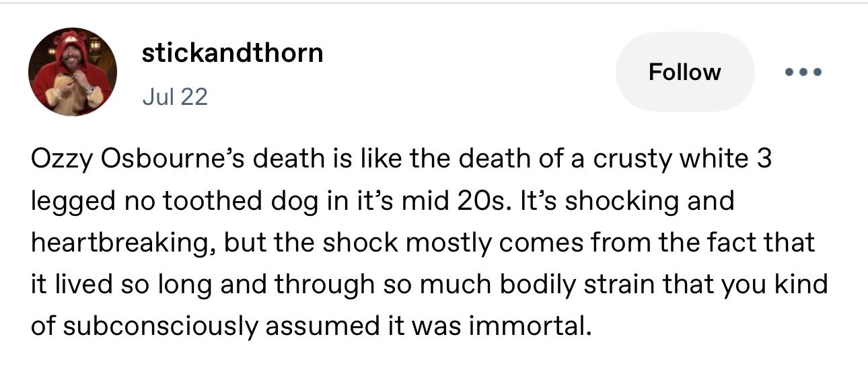The width and height of the screenshot is (868, 380).
Task: Open the stickandthorn username link
Action: coord(232,52)
